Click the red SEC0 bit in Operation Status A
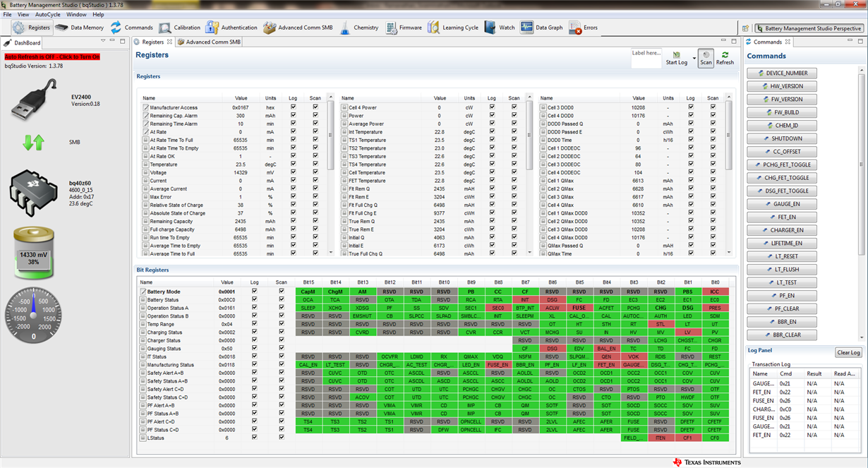The width and height of the screenshot is (868, 468). [498, 308]
